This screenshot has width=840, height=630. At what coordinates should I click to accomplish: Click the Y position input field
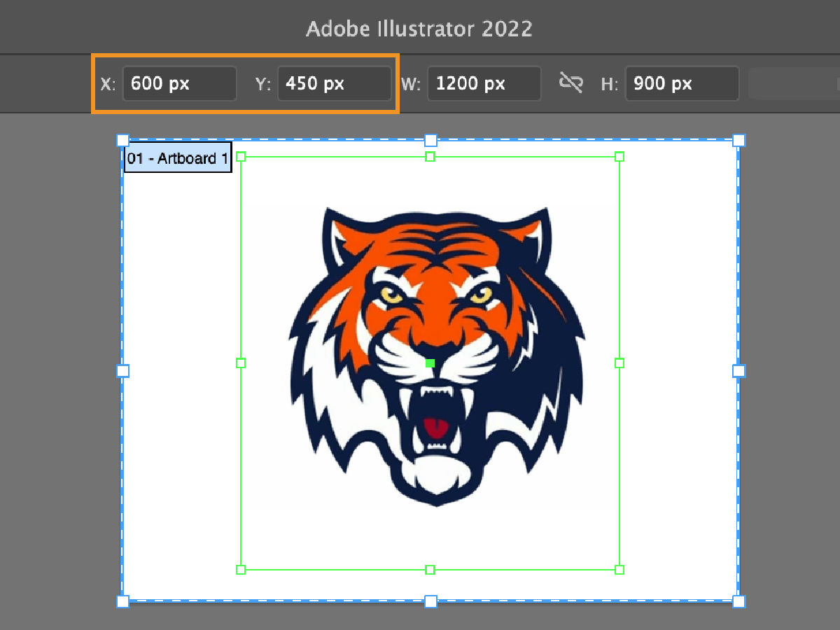334,83
